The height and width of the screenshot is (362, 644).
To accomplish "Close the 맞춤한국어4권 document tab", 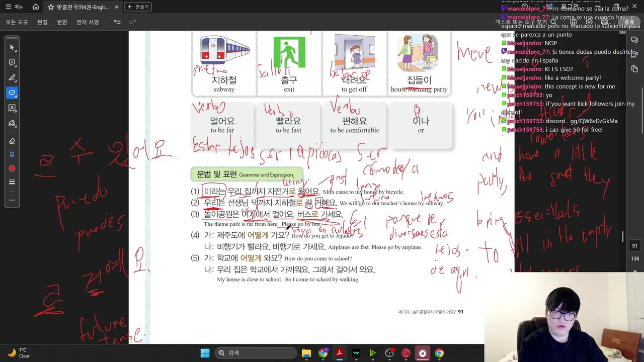I will 117,7.
